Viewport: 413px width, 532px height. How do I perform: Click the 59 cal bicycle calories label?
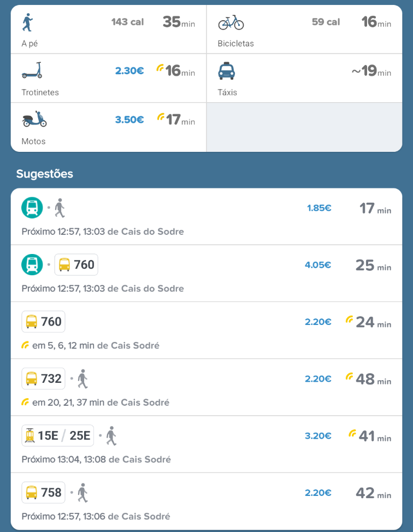coord(326,22)
